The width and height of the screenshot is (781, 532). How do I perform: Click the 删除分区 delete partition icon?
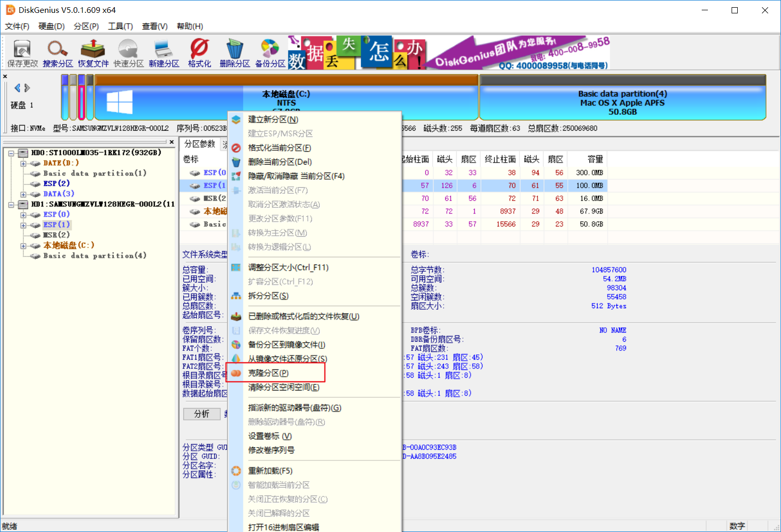click(235, 54)
